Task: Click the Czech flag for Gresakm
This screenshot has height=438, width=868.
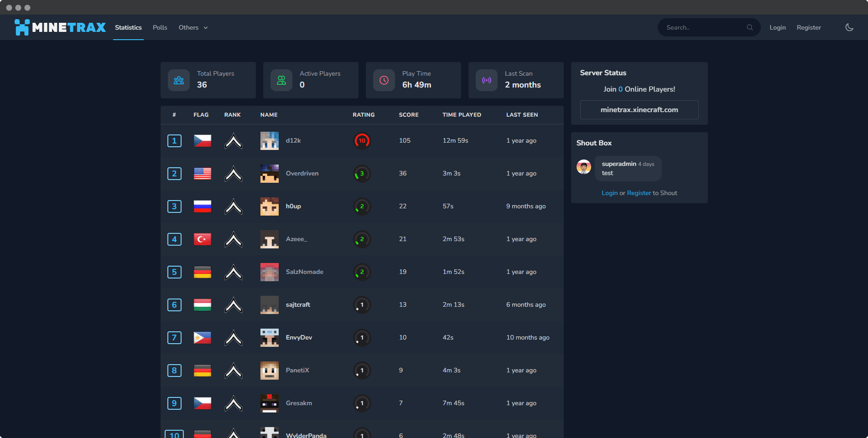Action: tap(203, 403)
